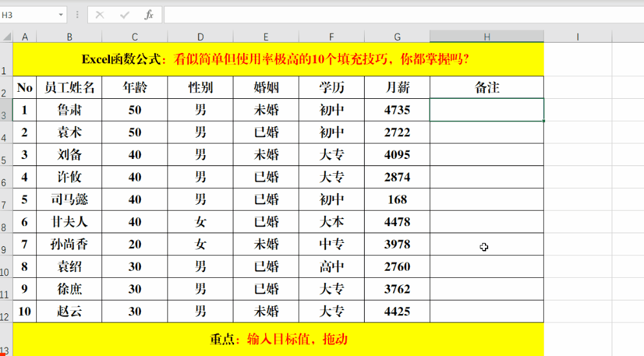Image resolution: width=644 pixels, height=356 pixels.
Task: Select the 高中 education cell
Action: coord(332,267)
